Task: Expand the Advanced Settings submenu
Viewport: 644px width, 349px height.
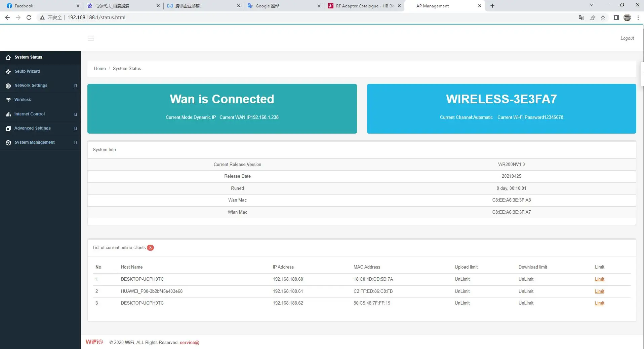Action: [x=76, y=129]
